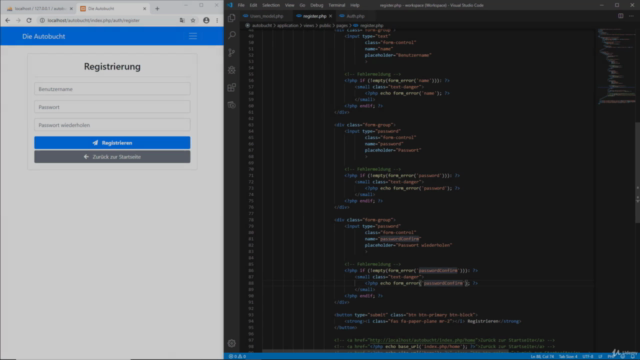The image size is (640, 360).
Task: Open the Remote Explorer activity bar icon
Action: click(232, 105)
